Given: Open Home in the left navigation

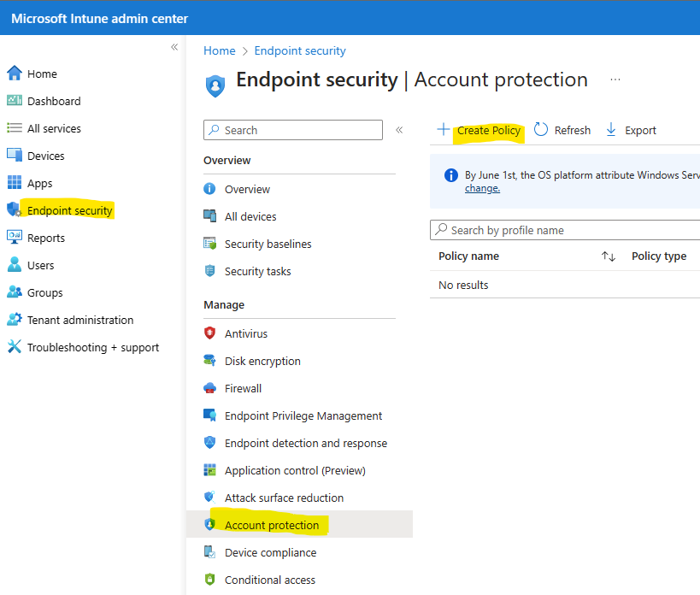Looking at the screenshot, I should (42, 74).
